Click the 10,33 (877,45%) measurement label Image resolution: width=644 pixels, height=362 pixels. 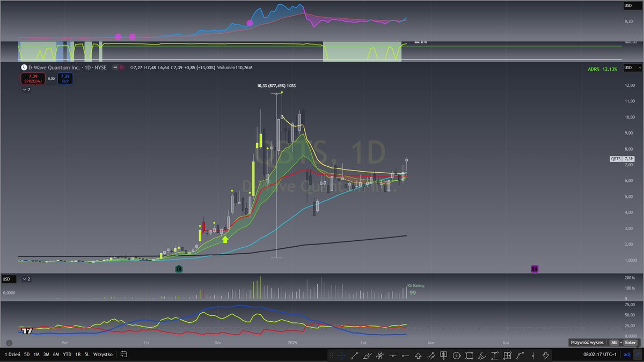coord(276,85)
